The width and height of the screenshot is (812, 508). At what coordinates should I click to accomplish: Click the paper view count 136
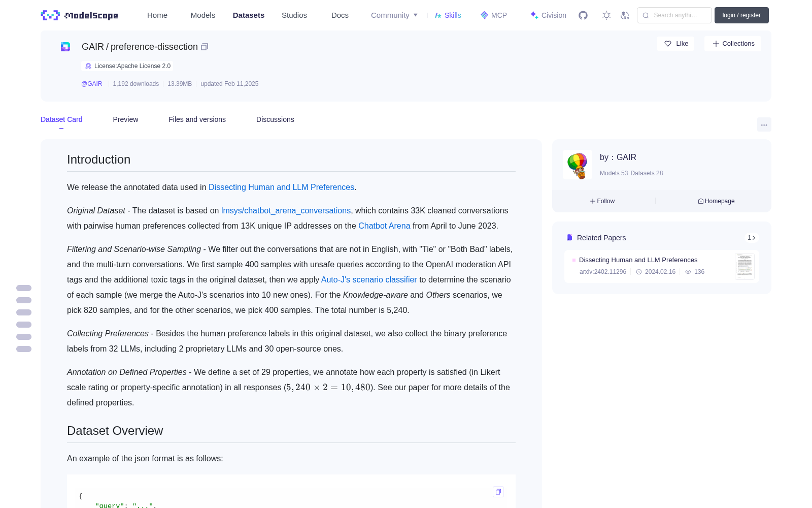click(x=695, y=272)
